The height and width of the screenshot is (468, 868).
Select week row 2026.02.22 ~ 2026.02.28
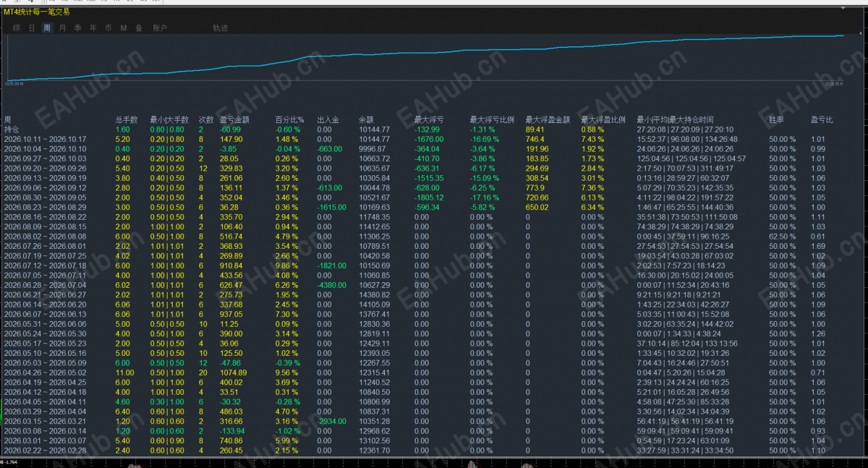(x=45, y=450)
